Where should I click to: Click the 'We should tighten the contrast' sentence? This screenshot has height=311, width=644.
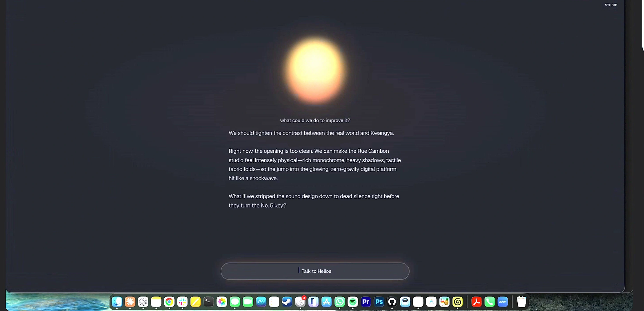(311, 133)
